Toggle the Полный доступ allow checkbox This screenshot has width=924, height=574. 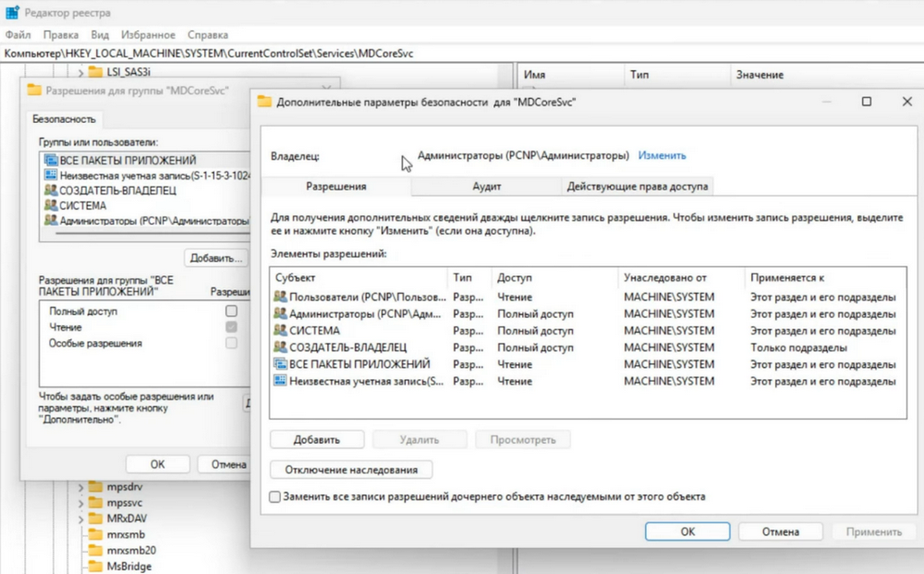231,311
